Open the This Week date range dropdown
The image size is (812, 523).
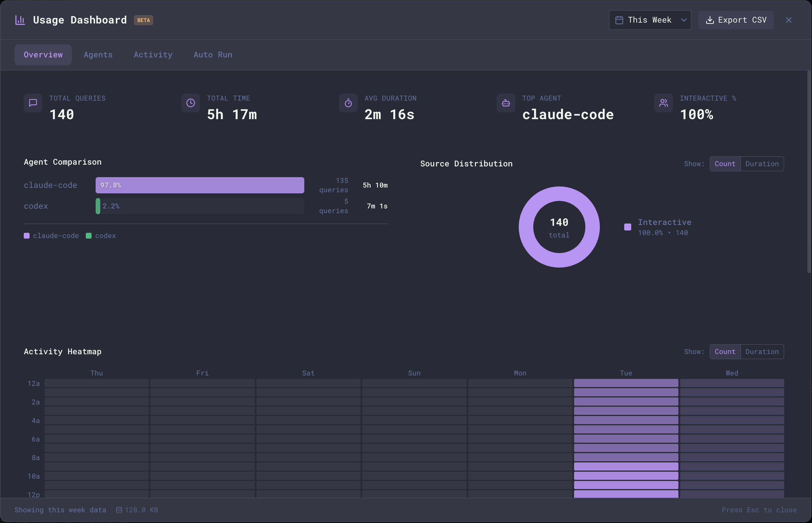(649, 20)
